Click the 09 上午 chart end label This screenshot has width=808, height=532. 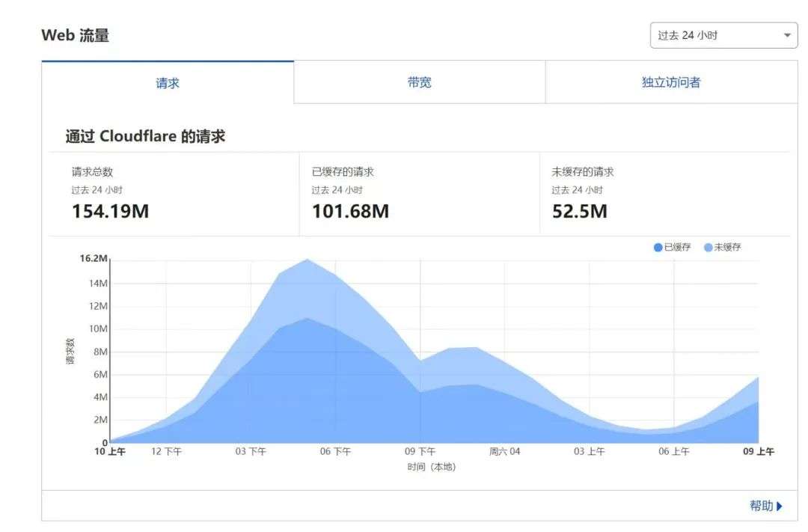pyautogui.click(x=759, y=452)
